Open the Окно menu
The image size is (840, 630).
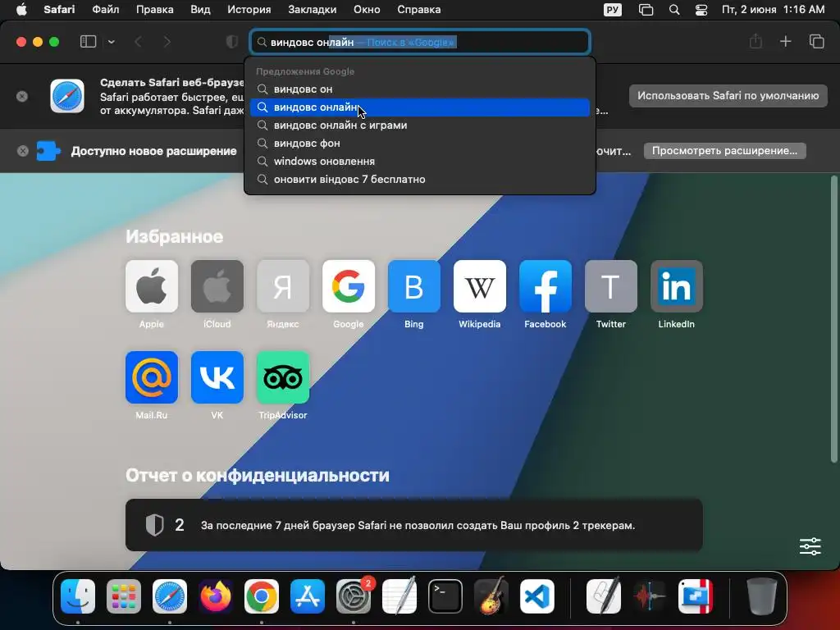coord(367,10)
